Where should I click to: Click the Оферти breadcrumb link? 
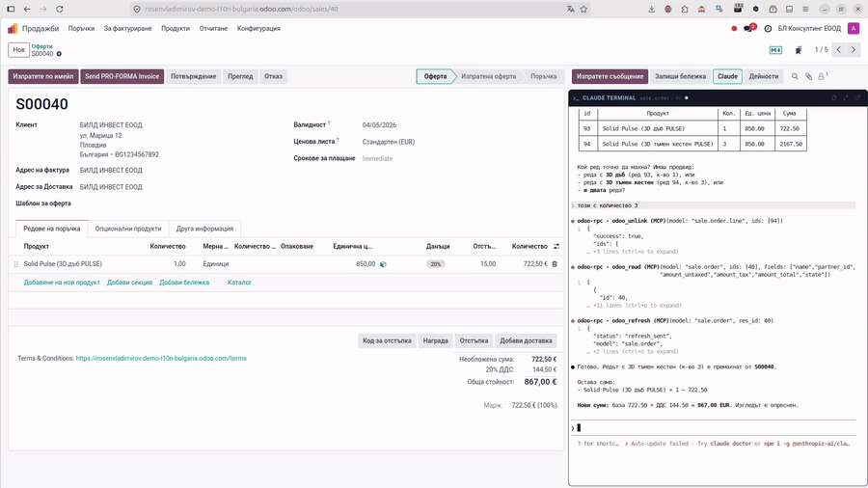[42, 46]
